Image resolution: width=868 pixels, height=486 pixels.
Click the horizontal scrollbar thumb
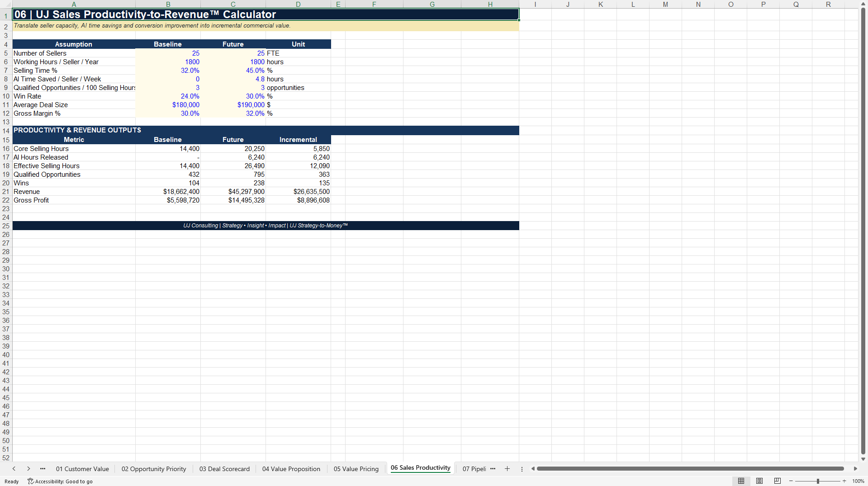[690, 469]
